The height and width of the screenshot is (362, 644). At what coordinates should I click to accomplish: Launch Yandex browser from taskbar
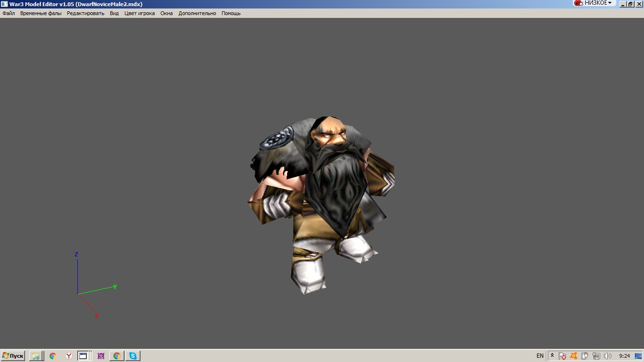69,356
